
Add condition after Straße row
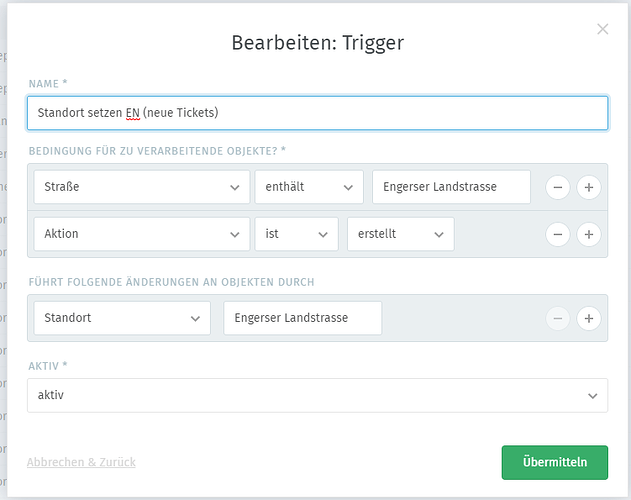(589, 187)
